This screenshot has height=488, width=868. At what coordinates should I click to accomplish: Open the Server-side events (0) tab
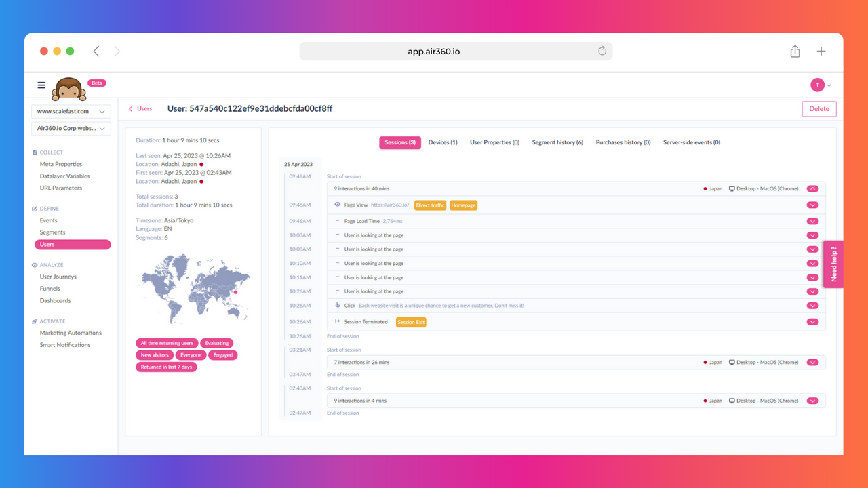tap(692, 142)
